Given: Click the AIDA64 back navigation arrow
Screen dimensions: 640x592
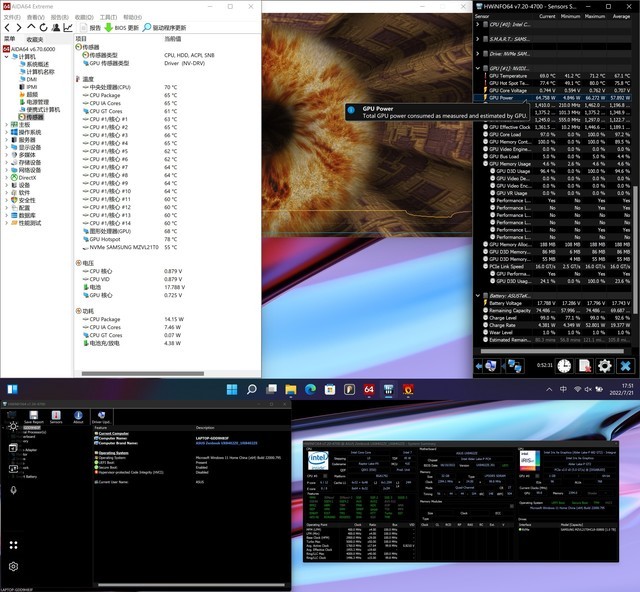Looking at the screenshot, I should tap(7, 27).
